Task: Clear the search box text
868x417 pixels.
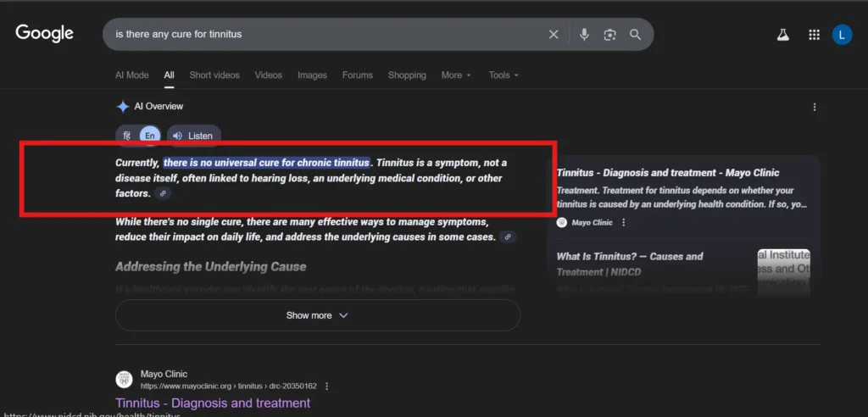Action: [x=554, y=34]
